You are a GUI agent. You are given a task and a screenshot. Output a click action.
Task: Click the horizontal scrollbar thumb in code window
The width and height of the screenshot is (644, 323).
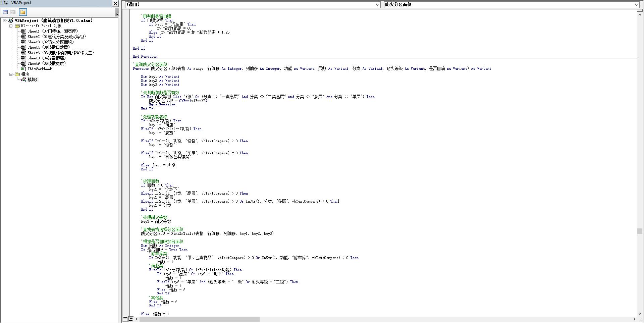199,319
